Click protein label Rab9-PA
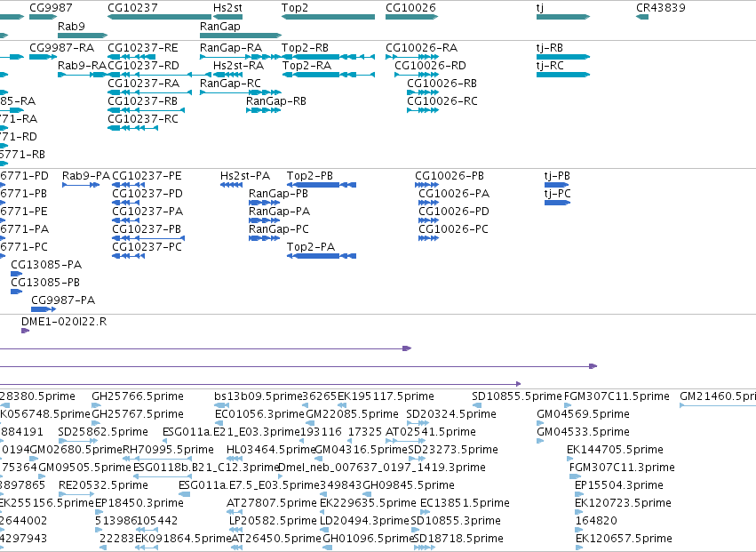Screen dimensions: 756x552 point(86,176)
